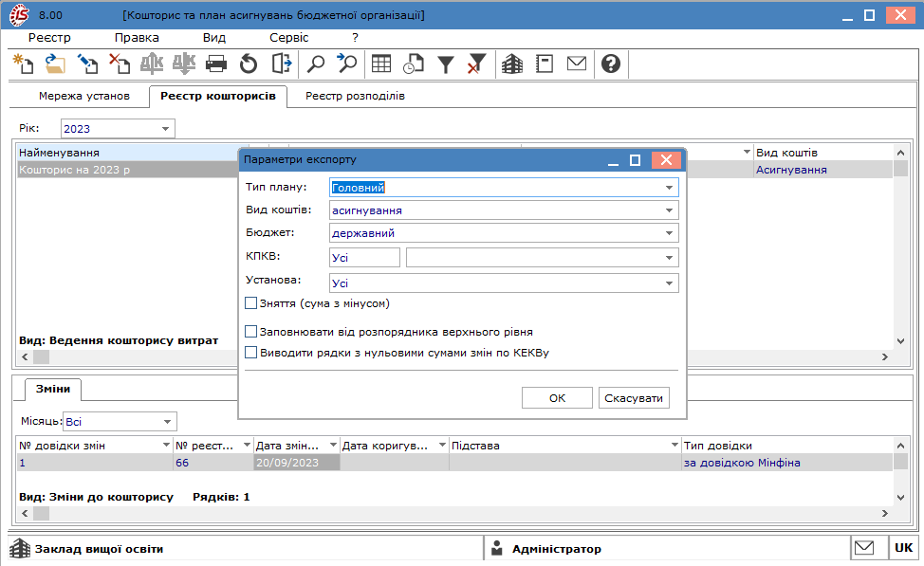Open 'Підстава' column filter arrow
The image size is (924, 566).
coord(675,446)
